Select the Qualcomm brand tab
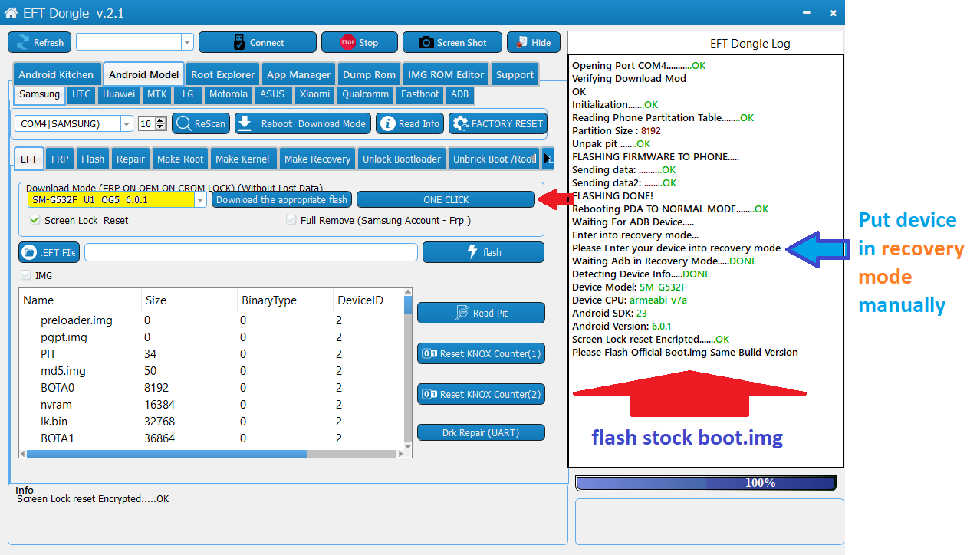Image resolution: width=980 pixels, height=555 pixels. [x=365, y=94]
